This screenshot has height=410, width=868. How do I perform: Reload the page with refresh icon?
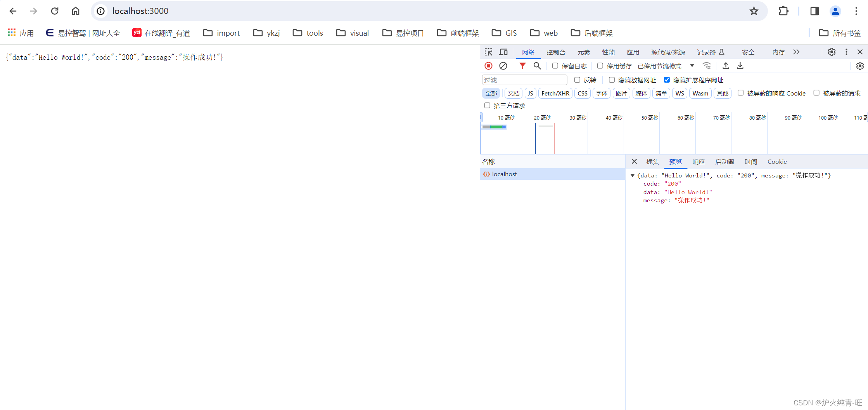55,11
